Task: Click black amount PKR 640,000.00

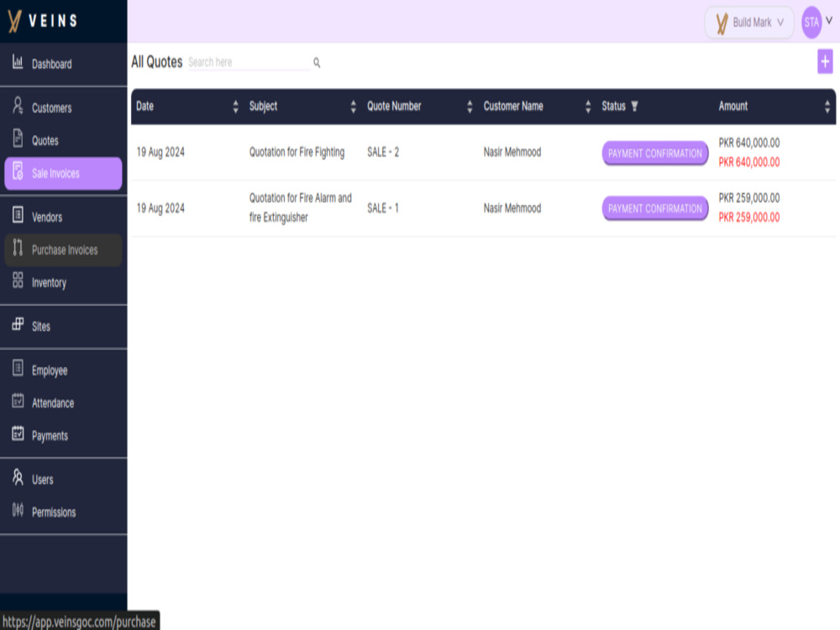Action: click(x=749, y=143)
